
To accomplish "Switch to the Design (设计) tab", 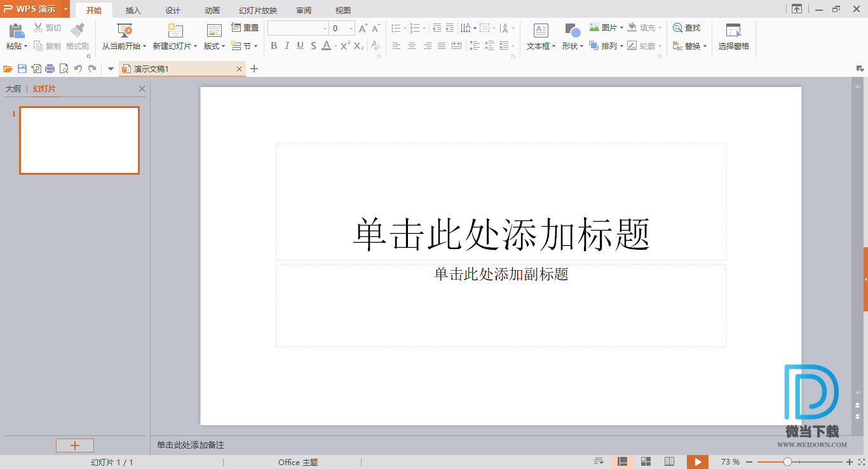I will pyautogui.click(x=173, y=10).
